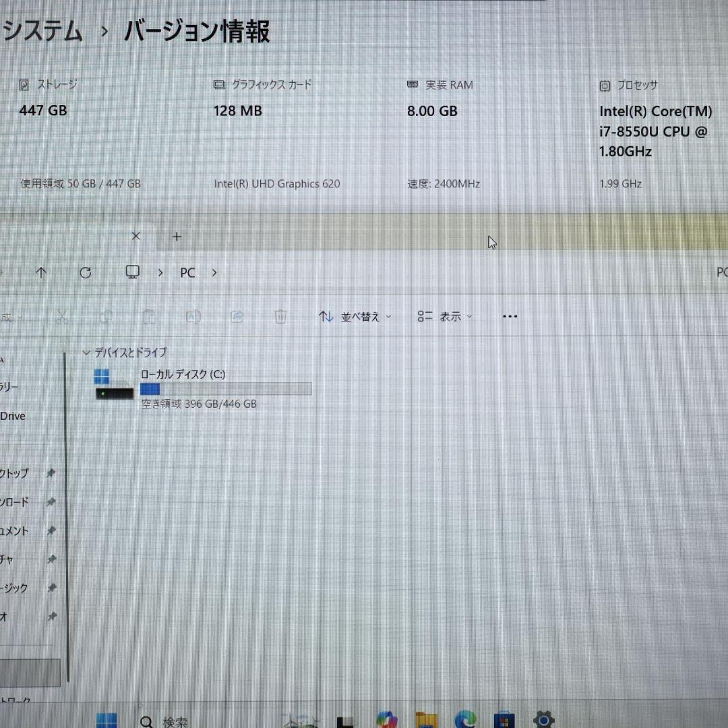Collapse the デバイスとドライブ section
The width and height of the screenshot is (728, 728).
(x=86, y=353)
